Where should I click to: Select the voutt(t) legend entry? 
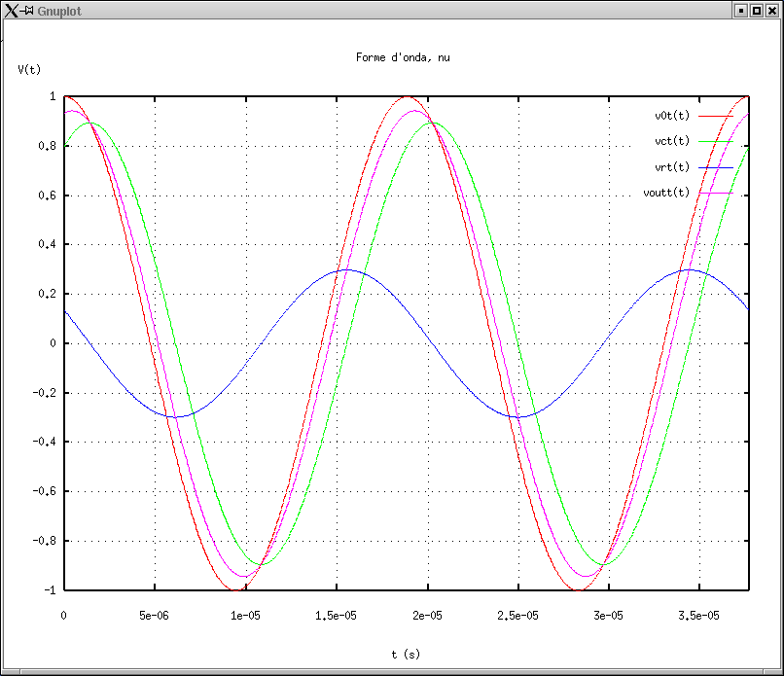[666, 193]
